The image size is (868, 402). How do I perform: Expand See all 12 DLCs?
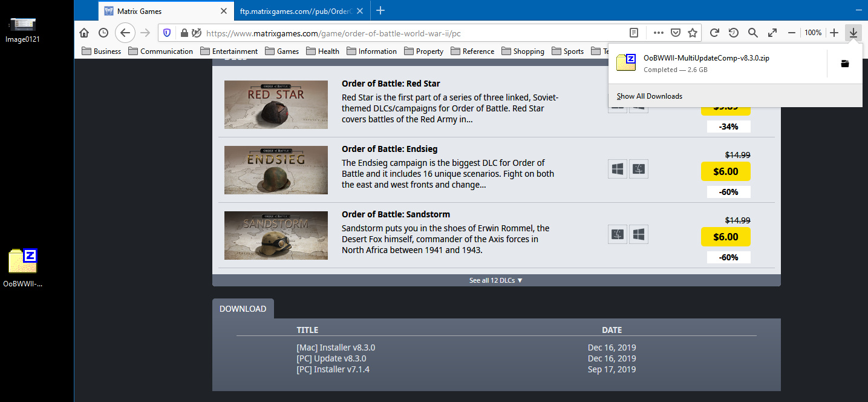click(496, 280)
